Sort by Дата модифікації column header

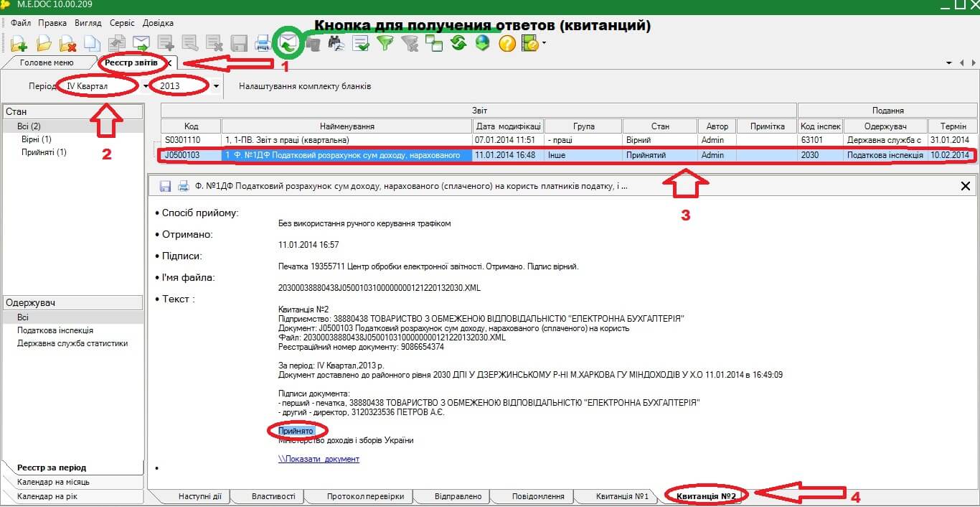click(x=508, y=126)
